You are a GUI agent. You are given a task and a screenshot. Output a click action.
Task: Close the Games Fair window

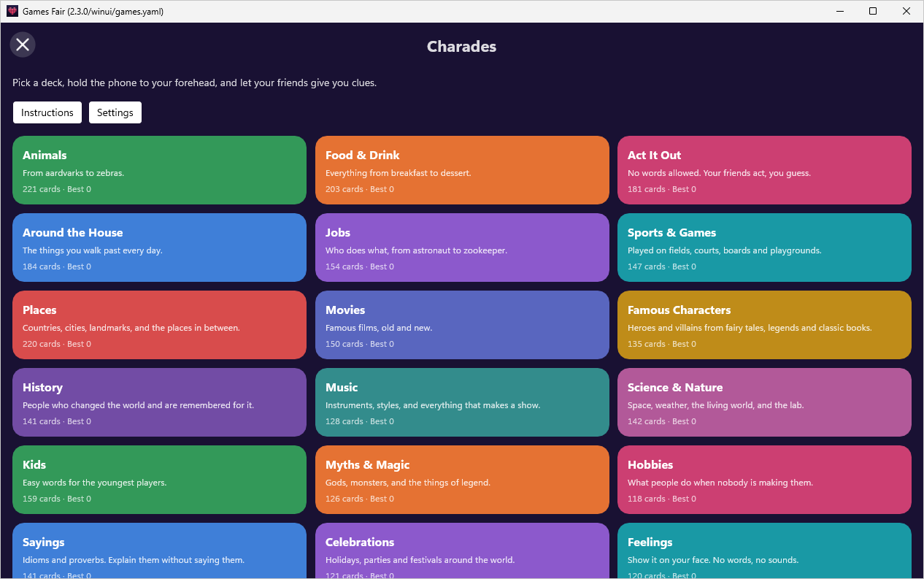tap(906, 11)
